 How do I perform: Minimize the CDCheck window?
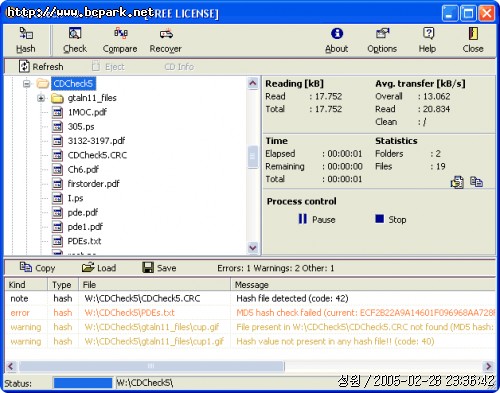450,14
